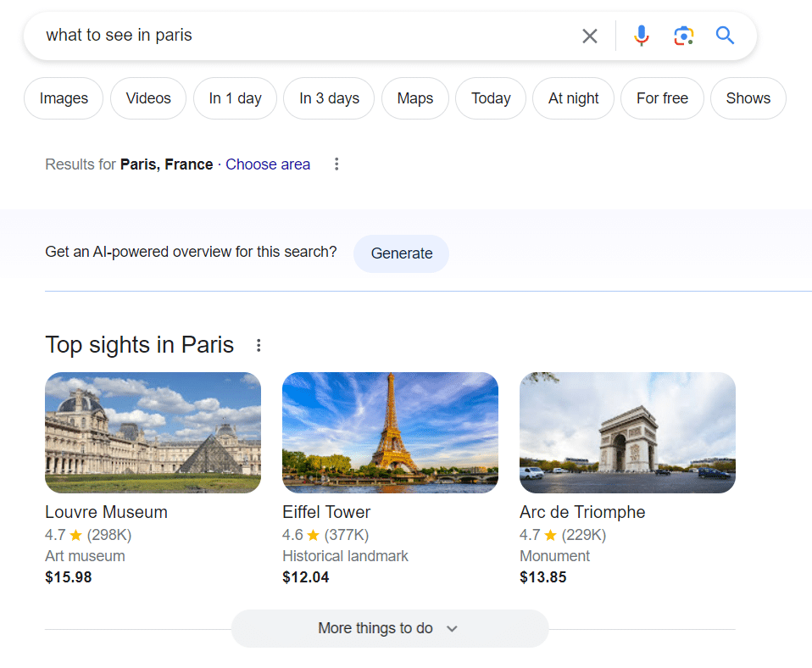Click inside the search text field

point(297,36)
